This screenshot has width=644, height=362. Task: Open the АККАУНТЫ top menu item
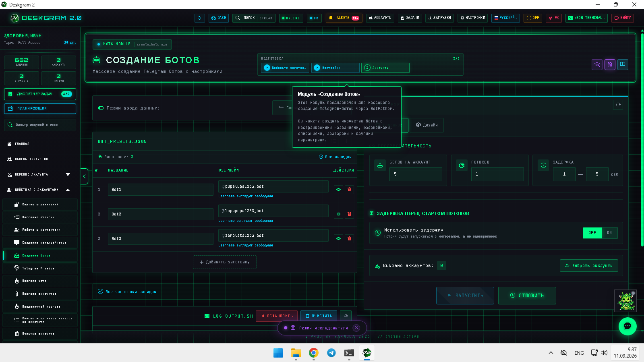pos(380,18)
